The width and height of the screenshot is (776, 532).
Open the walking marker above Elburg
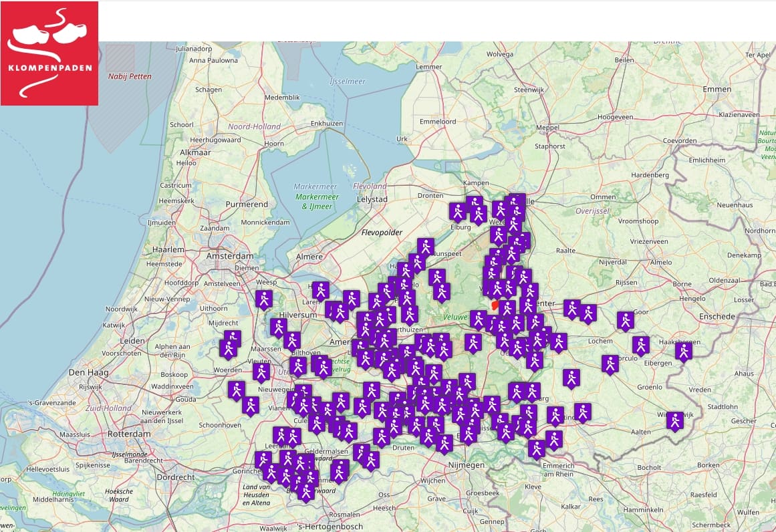click(458, 211)
